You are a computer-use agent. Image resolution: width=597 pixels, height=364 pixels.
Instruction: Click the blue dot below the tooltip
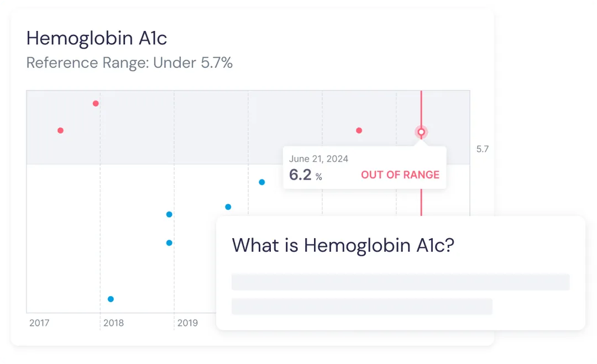point(261,181)
